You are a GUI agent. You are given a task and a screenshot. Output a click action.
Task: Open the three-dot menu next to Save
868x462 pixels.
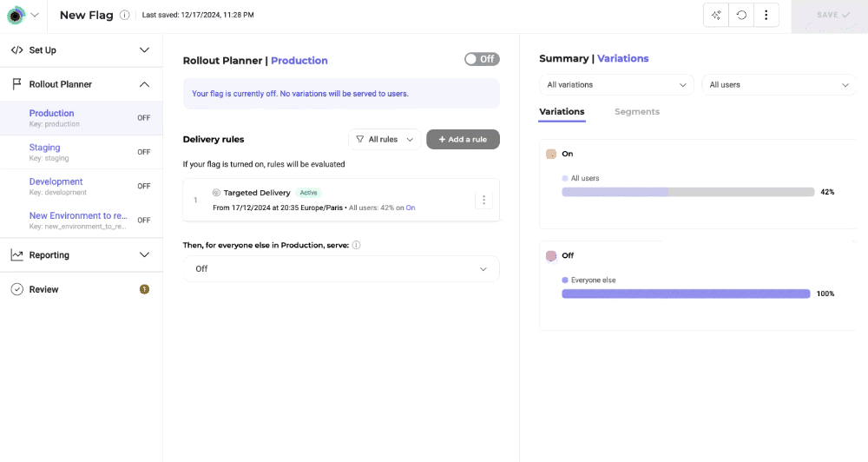point(766,15)
